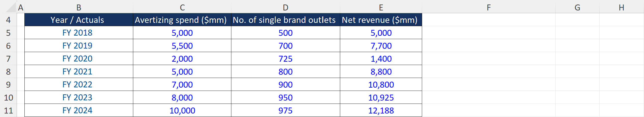Select advertising spend value 2,000
The height and width of the screenshot is (117, 644).
click(182, 59)
